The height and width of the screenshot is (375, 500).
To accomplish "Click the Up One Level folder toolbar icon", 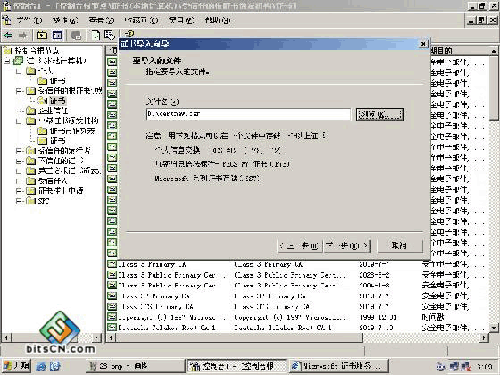I will (42, 35).
